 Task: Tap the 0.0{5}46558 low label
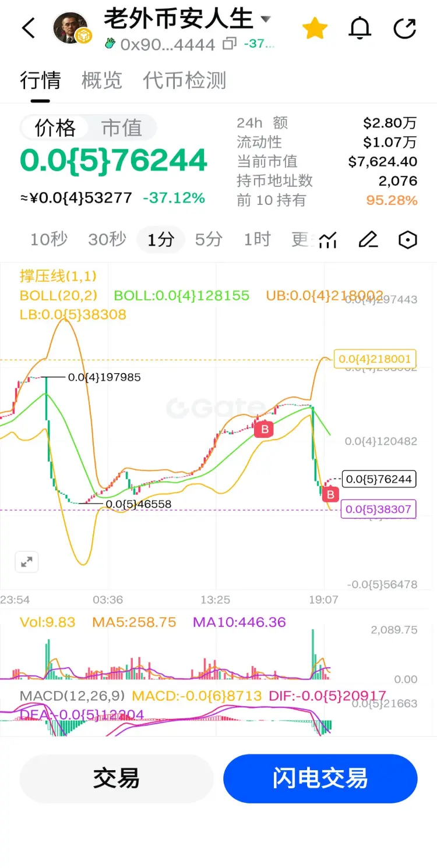pos(138,504)
